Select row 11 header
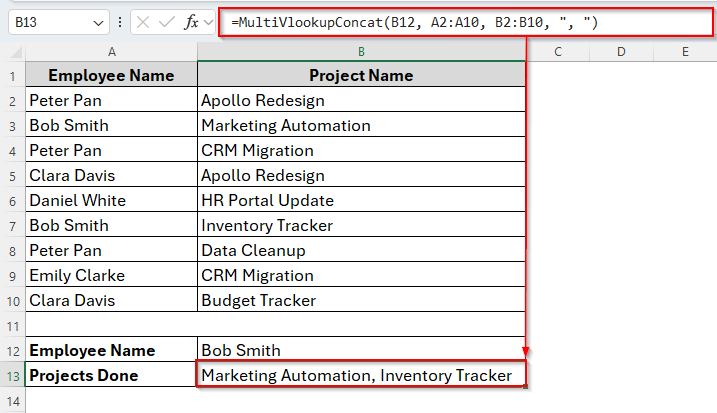This screenshot has width=717, height=413. click(13, 326)
